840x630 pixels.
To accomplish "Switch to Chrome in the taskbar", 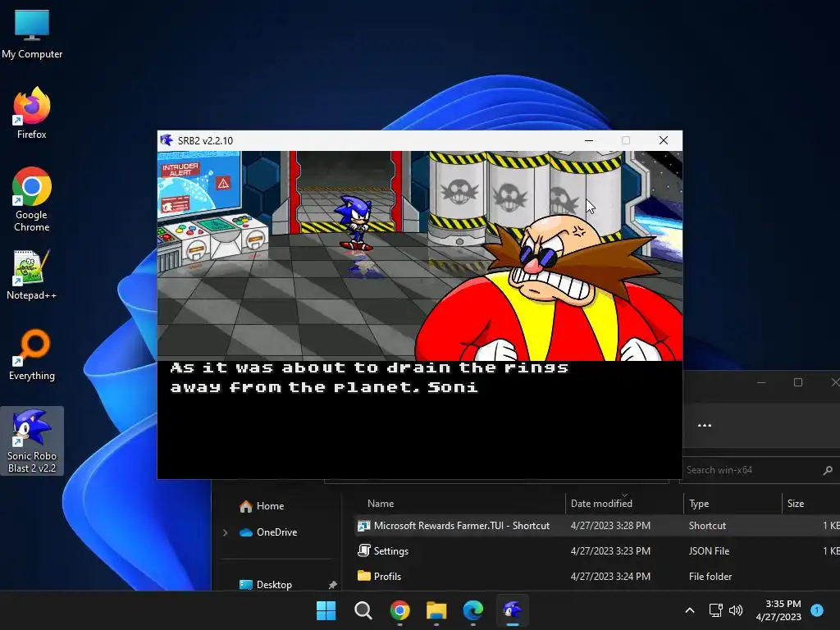I will [399, 610].
